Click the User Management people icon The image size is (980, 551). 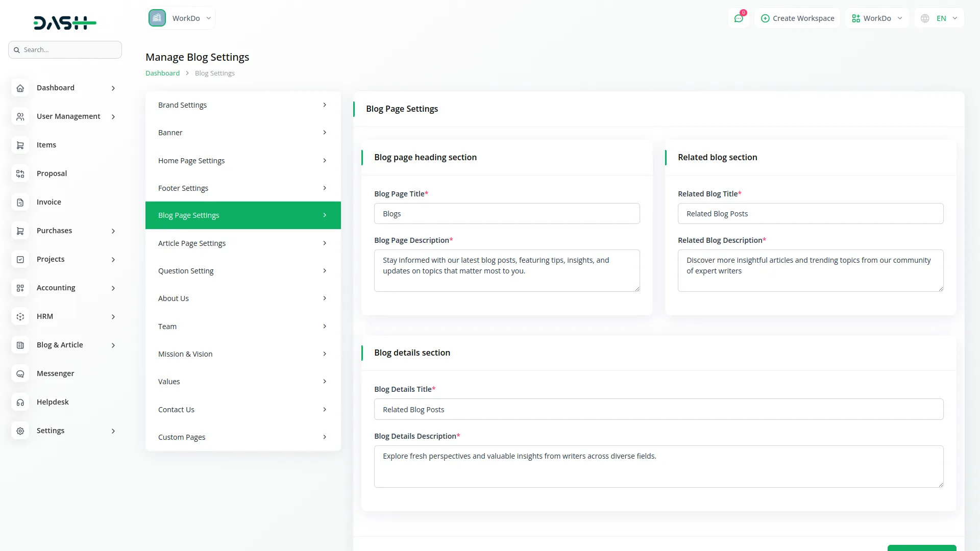[20, 116]
